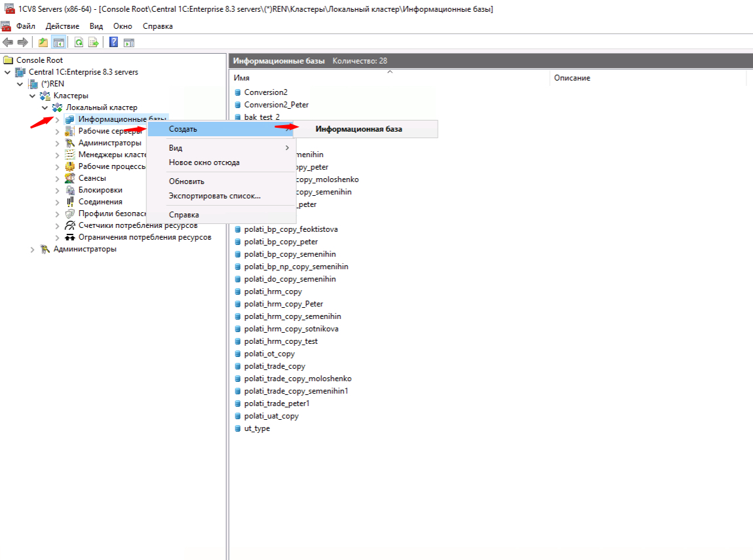Open the Файл menu
This screenshot has height=560, width=753.
pos(26,26)
